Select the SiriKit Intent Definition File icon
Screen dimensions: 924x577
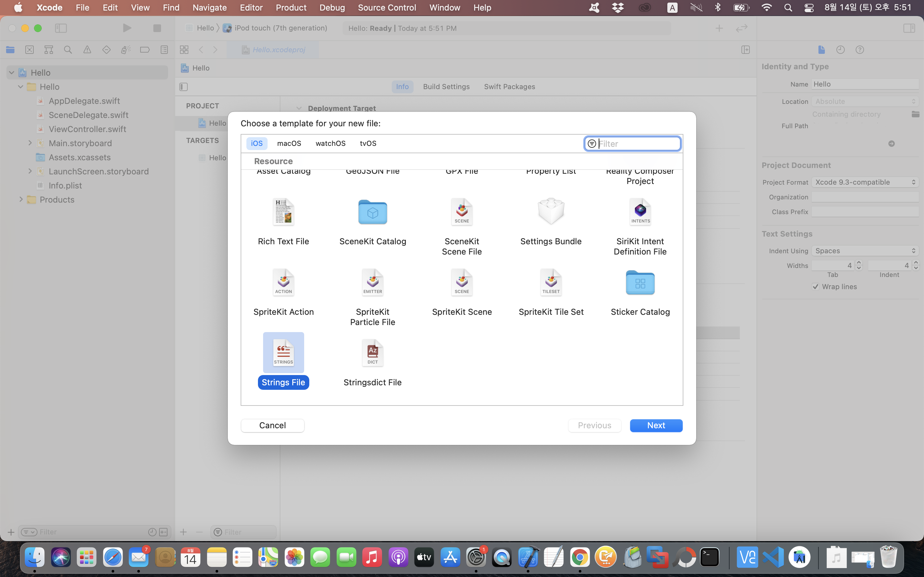click(x=640, y=212)
